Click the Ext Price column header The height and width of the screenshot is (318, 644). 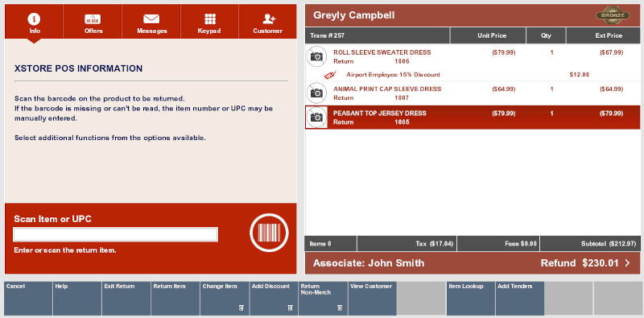tap(603, 35)
